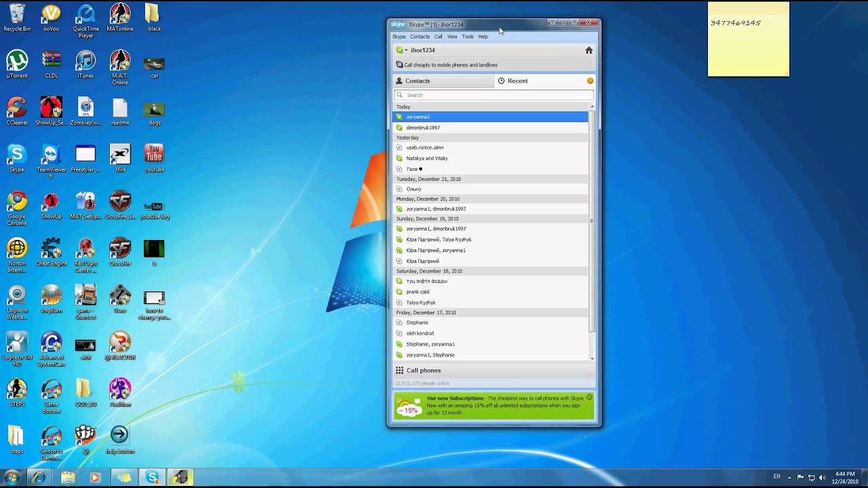Click the recent-list scrollbar down arrow
The image size is (868, 488).
[592, 359]
